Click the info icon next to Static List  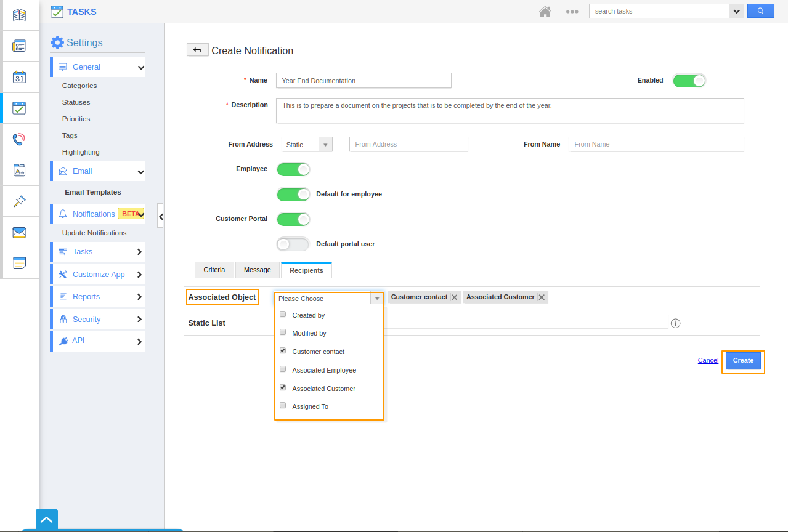675,323
